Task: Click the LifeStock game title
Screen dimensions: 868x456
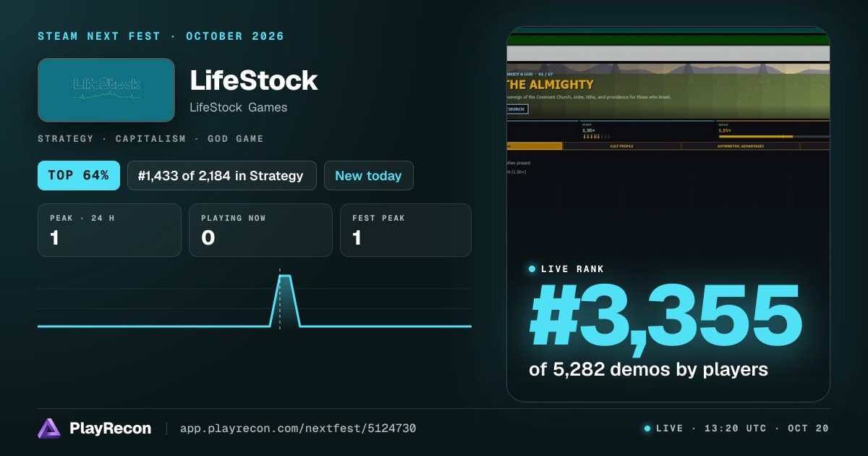Action: point(254,80)
